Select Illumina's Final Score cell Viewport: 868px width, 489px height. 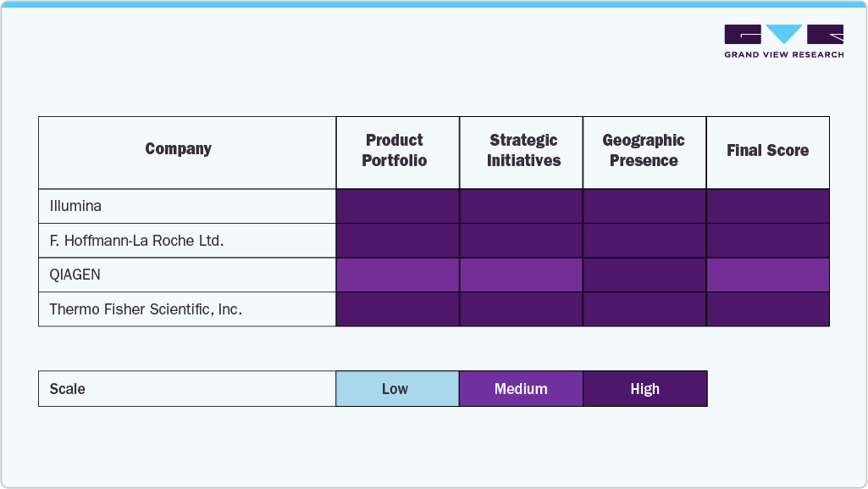(767, 206)
